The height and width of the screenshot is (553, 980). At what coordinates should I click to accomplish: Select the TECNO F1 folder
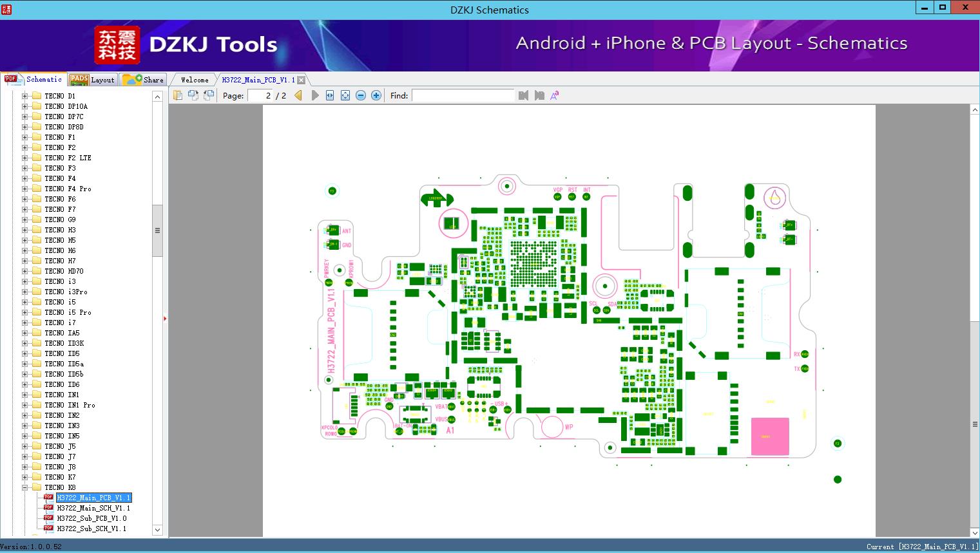tap(60, 137)
